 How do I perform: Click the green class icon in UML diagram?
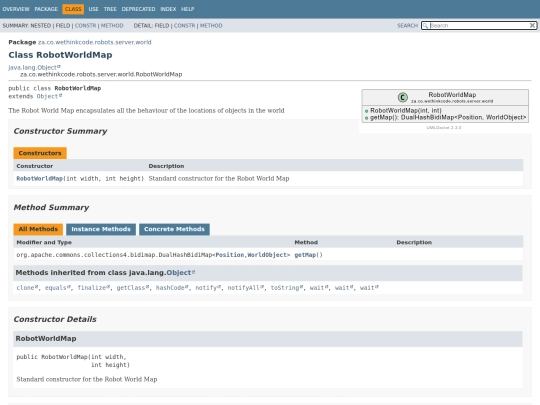click(x=403, y=97)
